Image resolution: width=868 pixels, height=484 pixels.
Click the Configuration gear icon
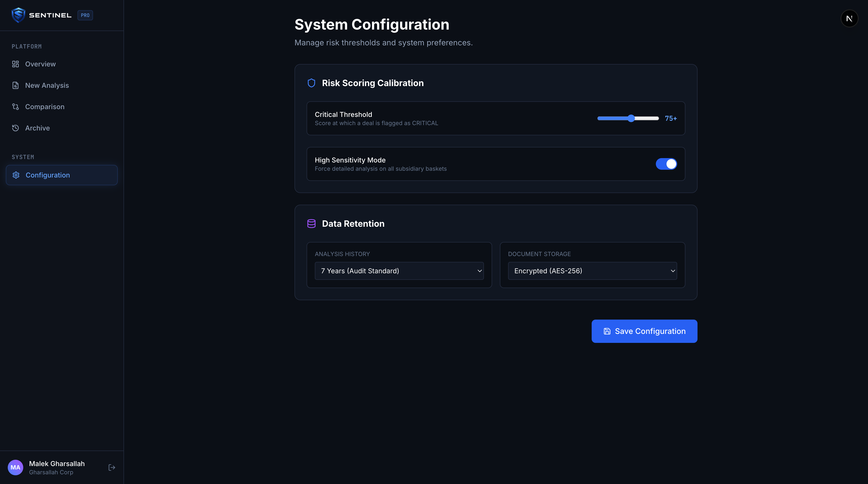point(16,175)
